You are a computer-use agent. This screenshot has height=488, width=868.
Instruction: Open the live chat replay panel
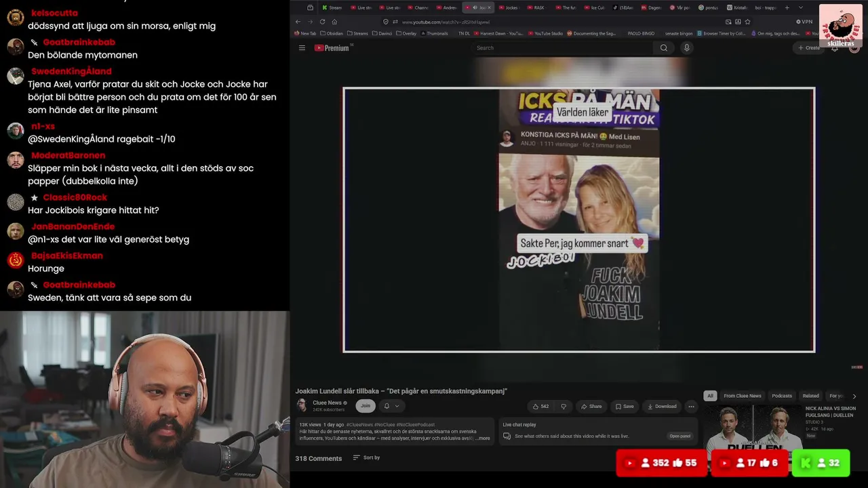click(679, 436)
